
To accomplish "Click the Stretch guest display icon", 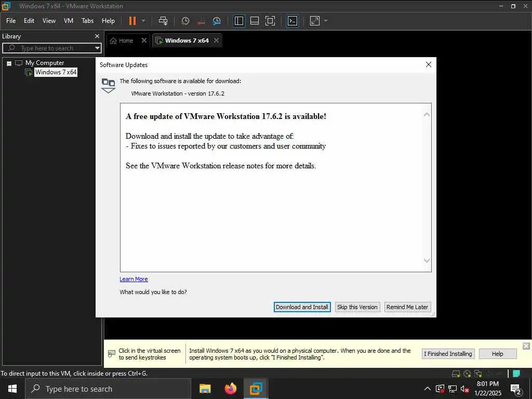I will 315,21.
